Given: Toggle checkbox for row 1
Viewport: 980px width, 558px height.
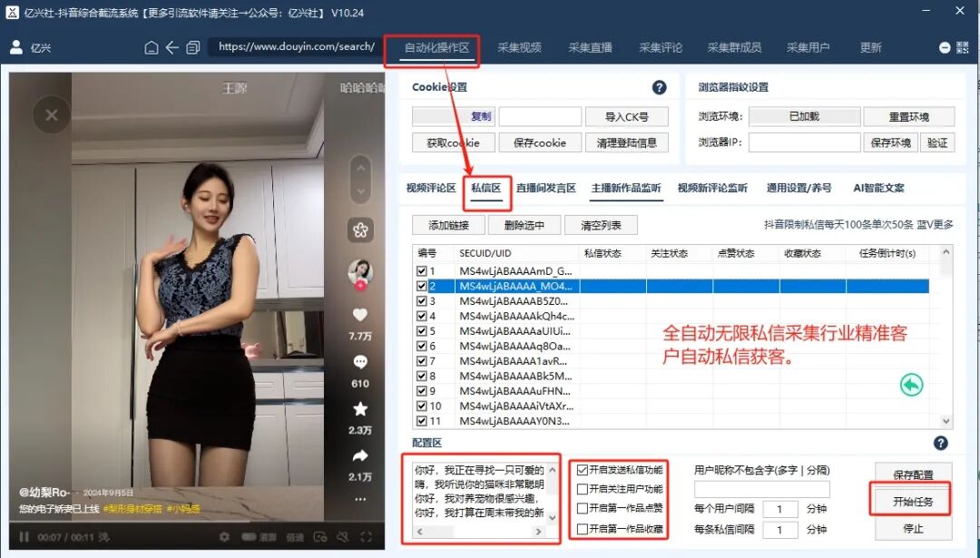Looking at the screenshot, I should point(421,271).
